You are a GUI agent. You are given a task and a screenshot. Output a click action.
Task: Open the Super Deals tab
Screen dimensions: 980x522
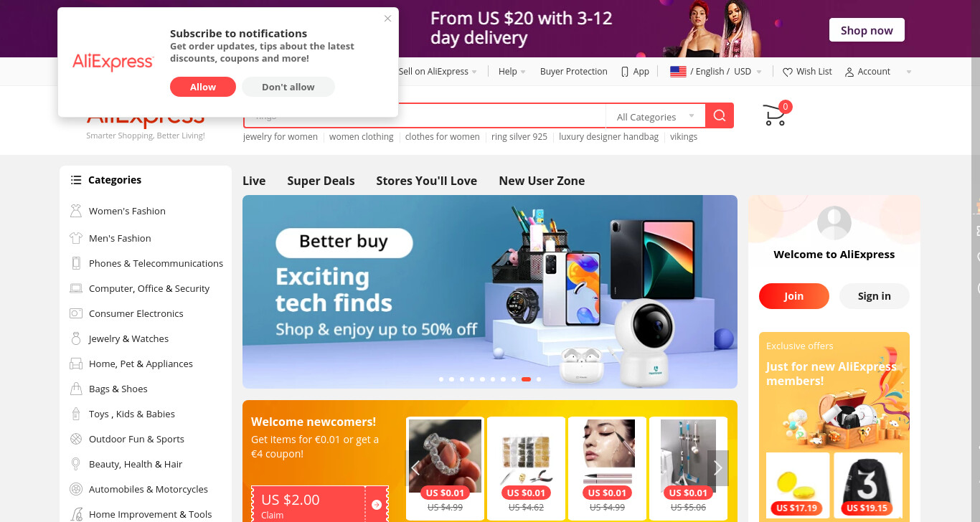pyautogui.click(x=321, y=181)
